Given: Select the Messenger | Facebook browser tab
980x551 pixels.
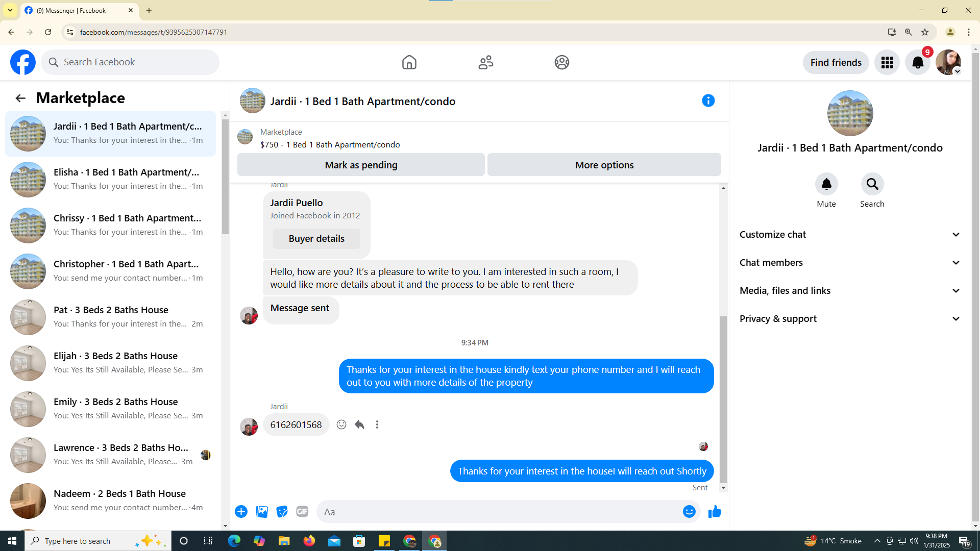Looking at the screenshot, I should pos(79,11).
